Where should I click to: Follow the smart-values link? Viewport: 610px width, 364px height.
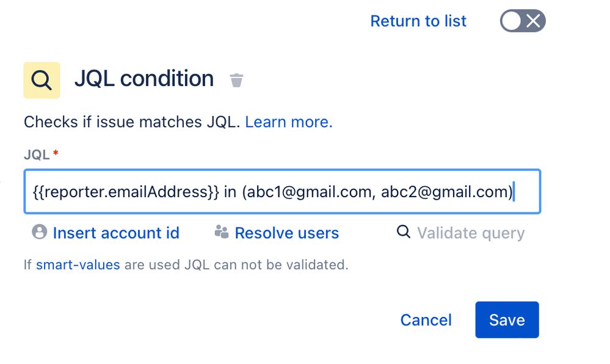[78, 264]
